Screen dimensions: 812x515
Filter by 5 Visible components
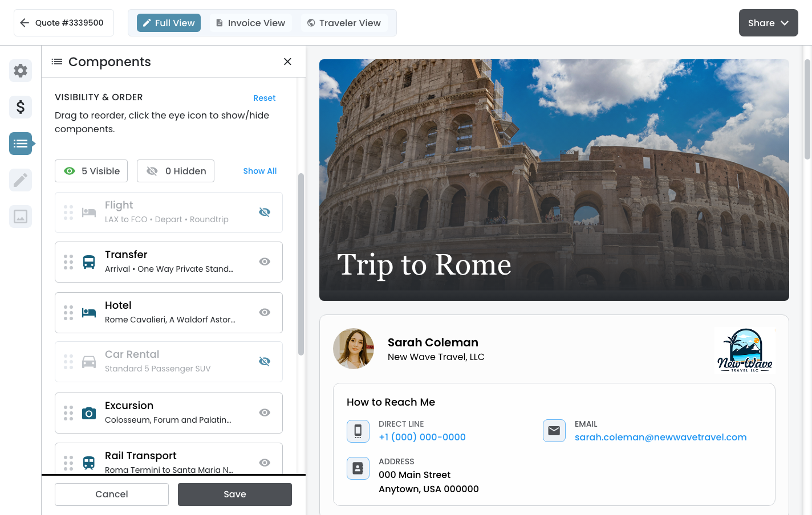[x=91, y=171]
